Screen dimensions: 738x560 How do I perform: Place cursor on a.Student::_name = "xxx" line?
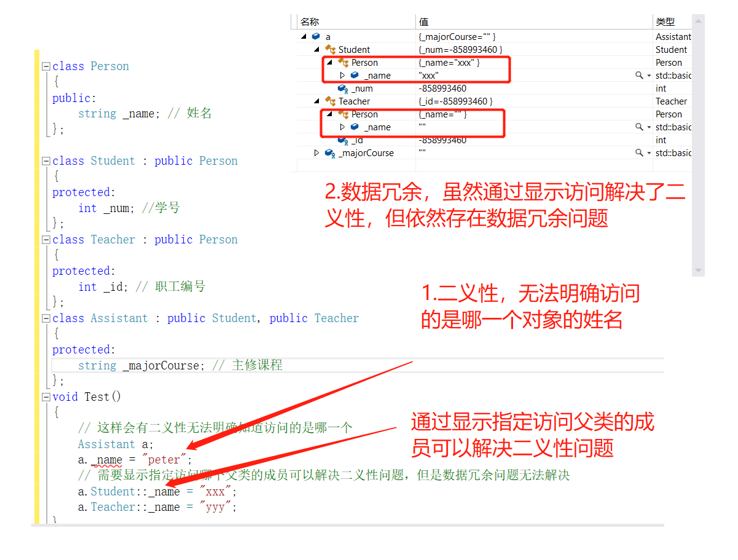(157, 492)
